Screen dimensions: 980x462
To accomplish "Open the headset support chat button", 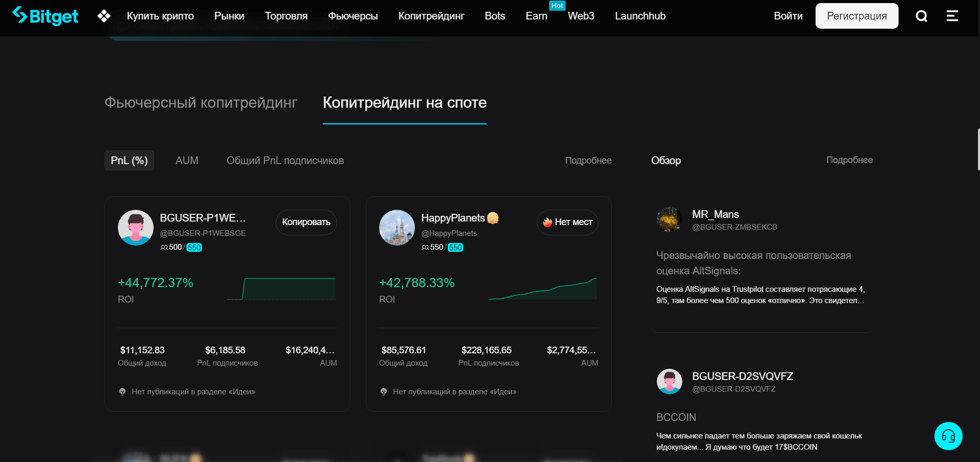I will [948, 436].
